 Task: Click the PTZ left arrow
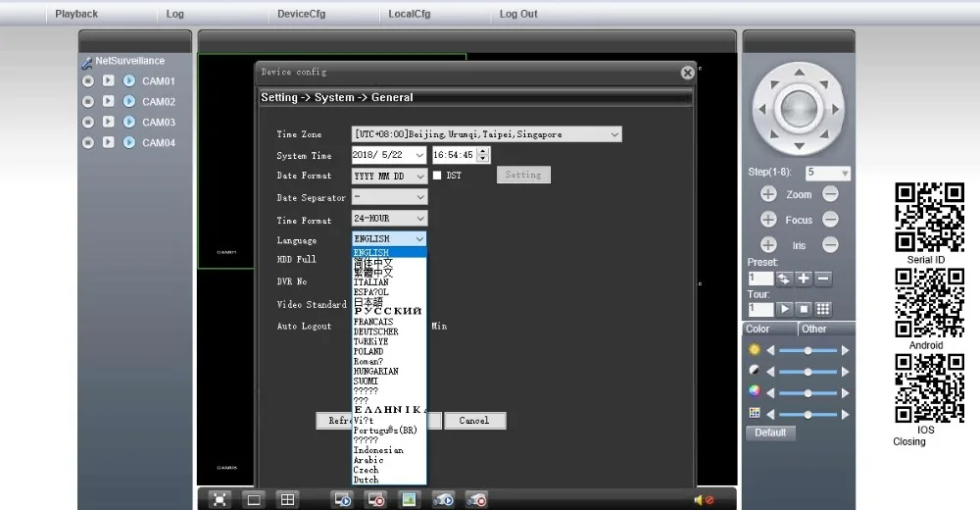click(761, 110)
